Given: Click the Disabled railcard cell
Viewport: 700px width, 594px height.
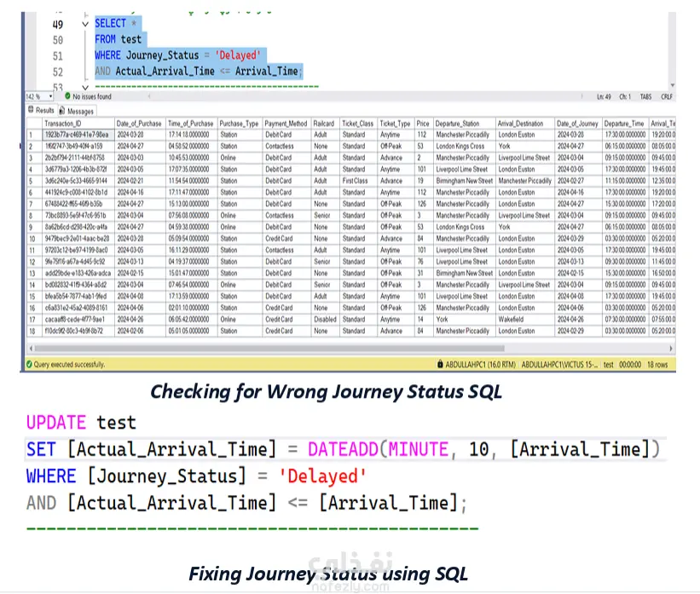Looking at the screenshot, I should tap(325, 320).
